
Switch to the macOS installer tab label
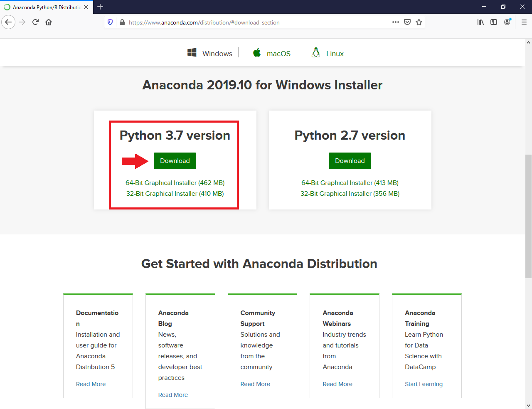pyautogui.click(x=278, y=54)
